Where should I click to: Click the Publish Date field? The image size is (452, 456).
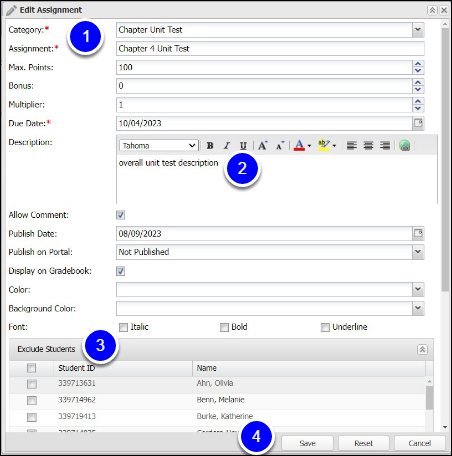[264, 233]
